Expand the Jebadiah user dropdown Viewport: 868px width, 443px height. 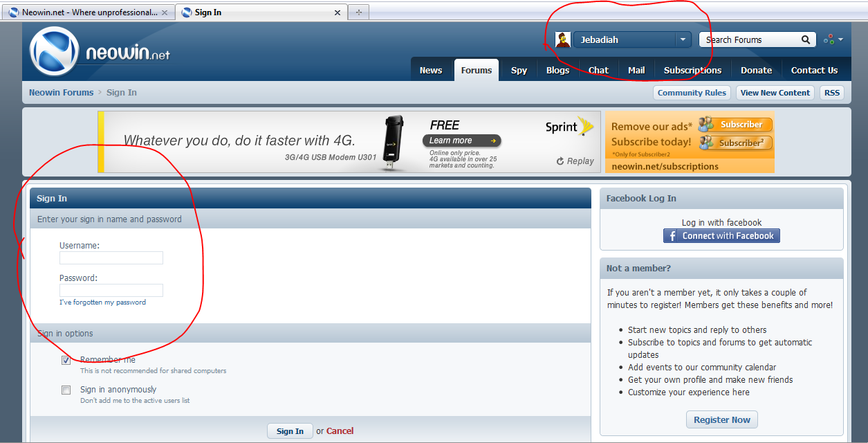(x=683, y=39)
